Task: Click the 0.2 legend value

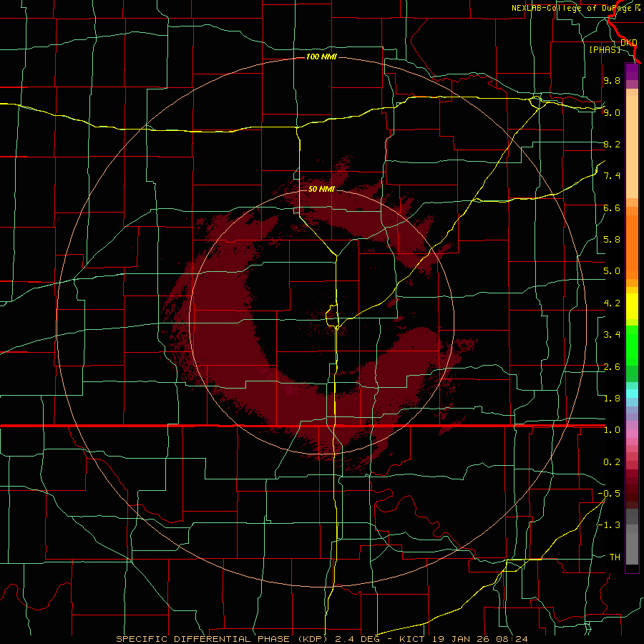Action: coord(612,462)
